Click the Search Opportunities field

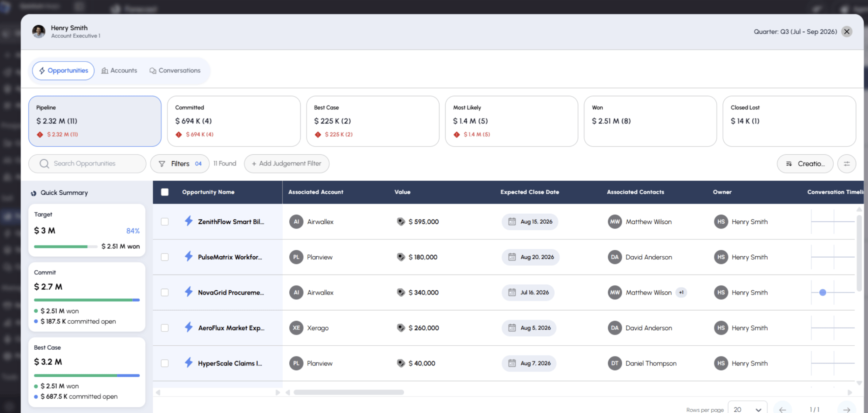[x=87, y=163]
